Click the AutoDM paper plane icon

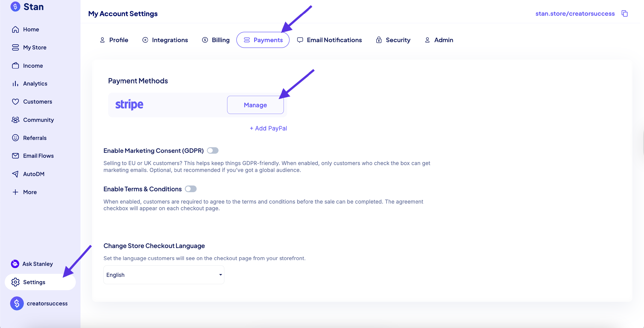point(15,174)
